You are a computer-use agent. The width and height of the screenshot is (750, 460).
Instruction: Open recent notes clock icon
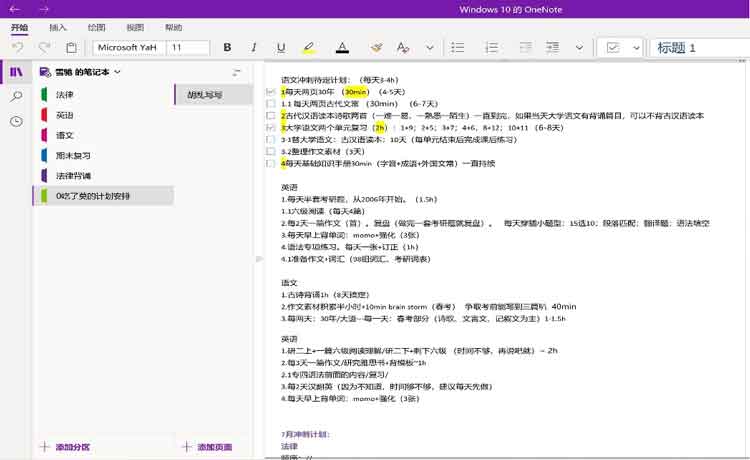[16, 121]
